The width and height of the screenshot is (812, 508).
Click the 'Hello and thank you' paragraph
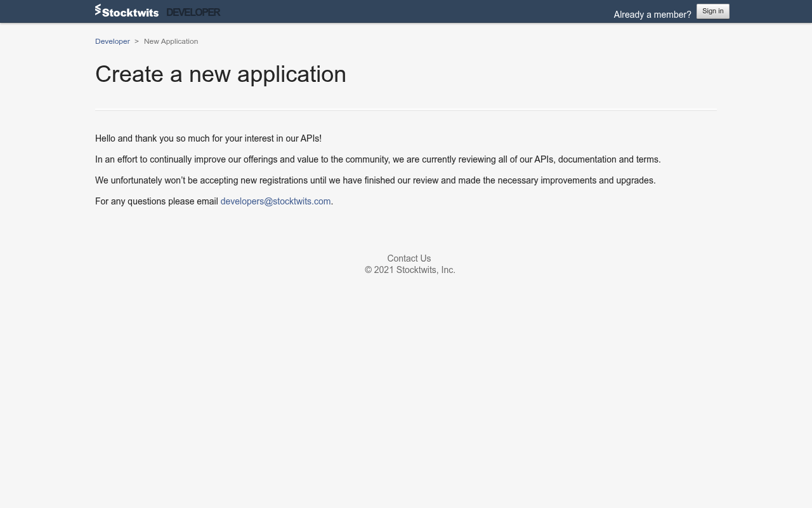(x=208, y=138)
